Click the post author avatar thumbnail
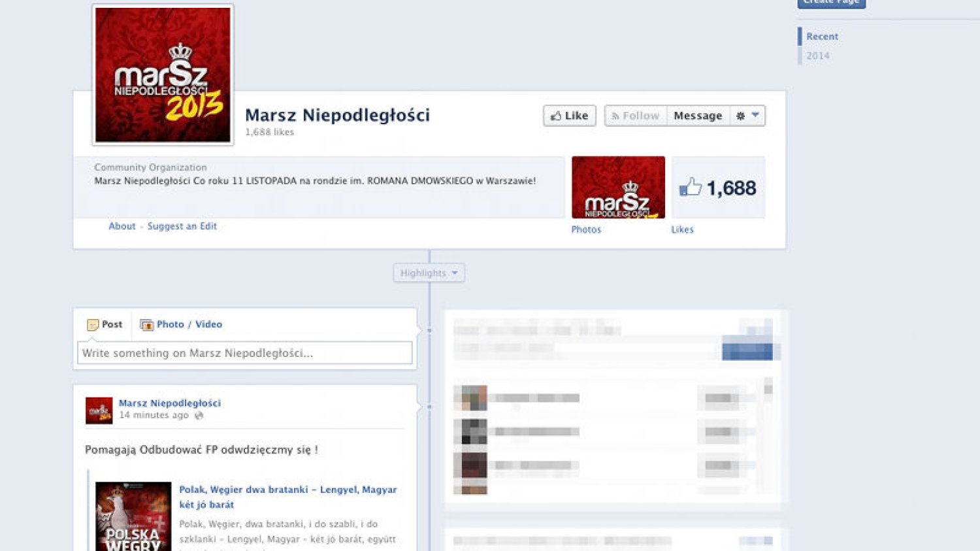Image resolution: width=980 pixels, height=551 pixels. pos(99,410)
